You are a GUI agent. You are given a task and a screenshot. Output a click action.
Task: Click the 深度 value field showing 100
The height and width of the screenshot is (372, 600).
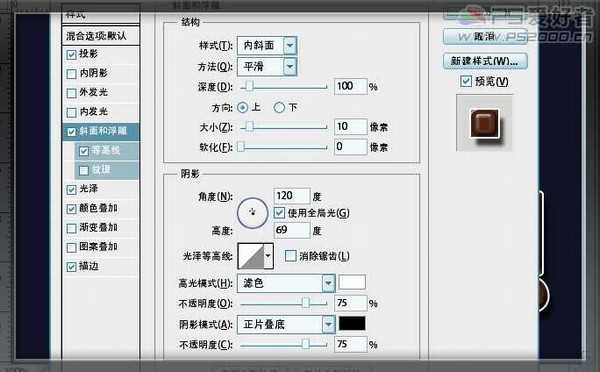point(351,86)
